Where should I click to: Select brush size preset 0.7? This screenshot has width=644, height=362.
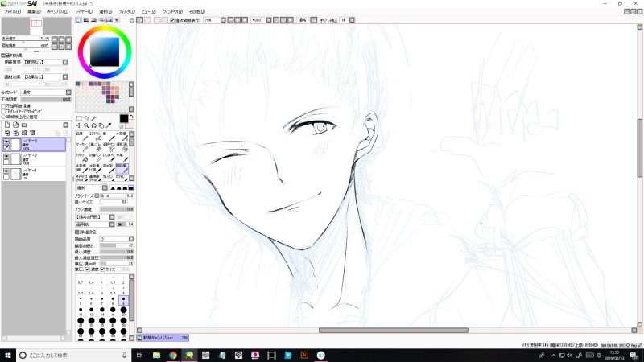80,279
